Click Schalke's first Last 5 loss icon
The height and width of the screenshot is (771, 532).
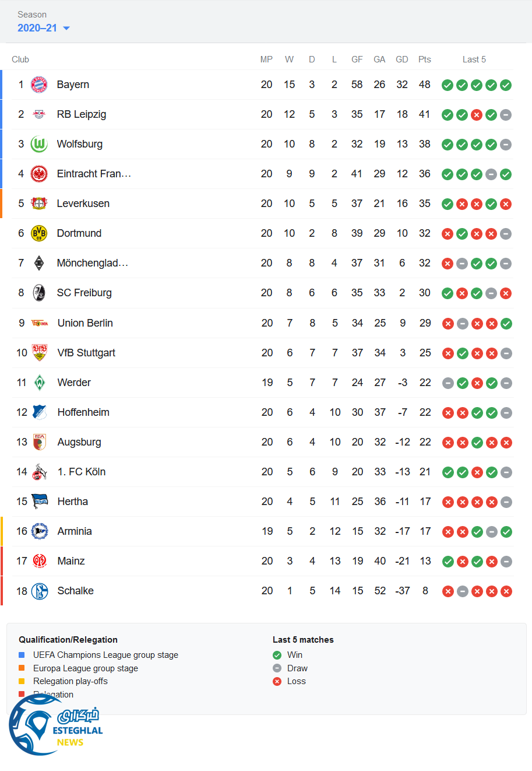click(448, 591)
